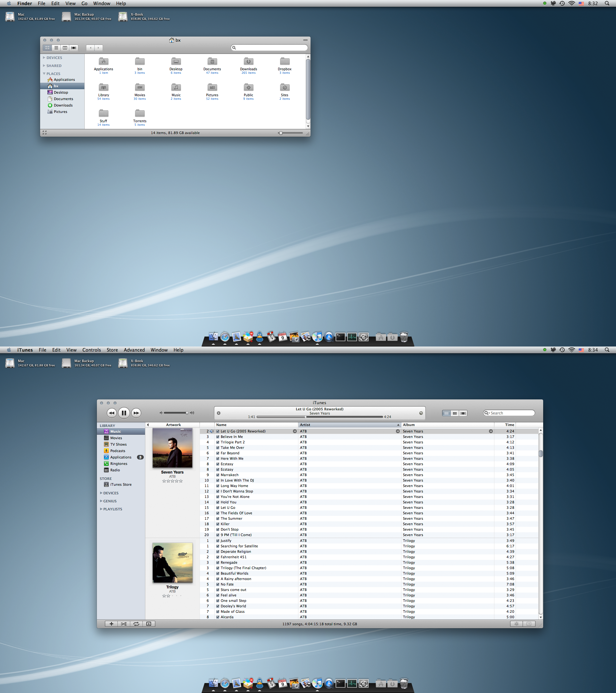Go back in the Finder bx window

coord(90,48)
